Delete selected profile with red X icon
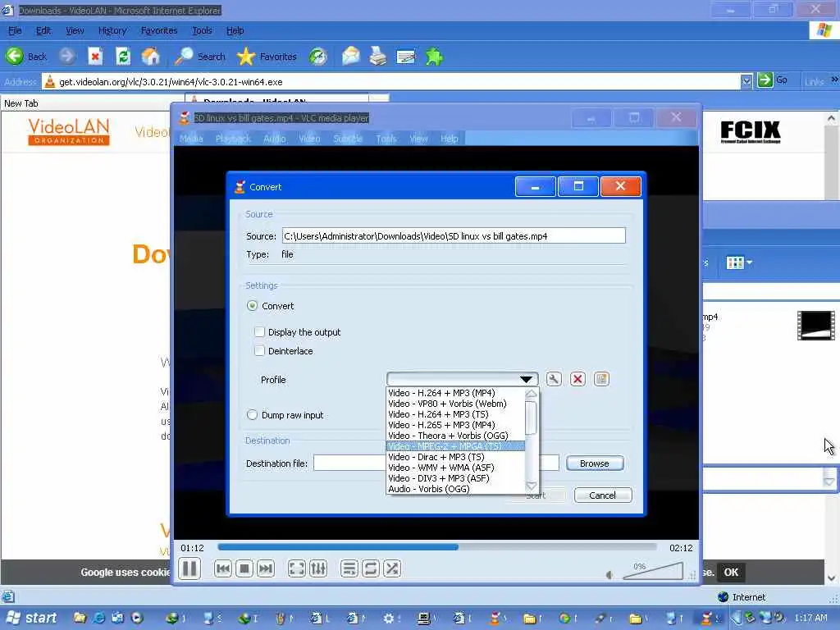This screenshot has height=630, width=840. 577,379
